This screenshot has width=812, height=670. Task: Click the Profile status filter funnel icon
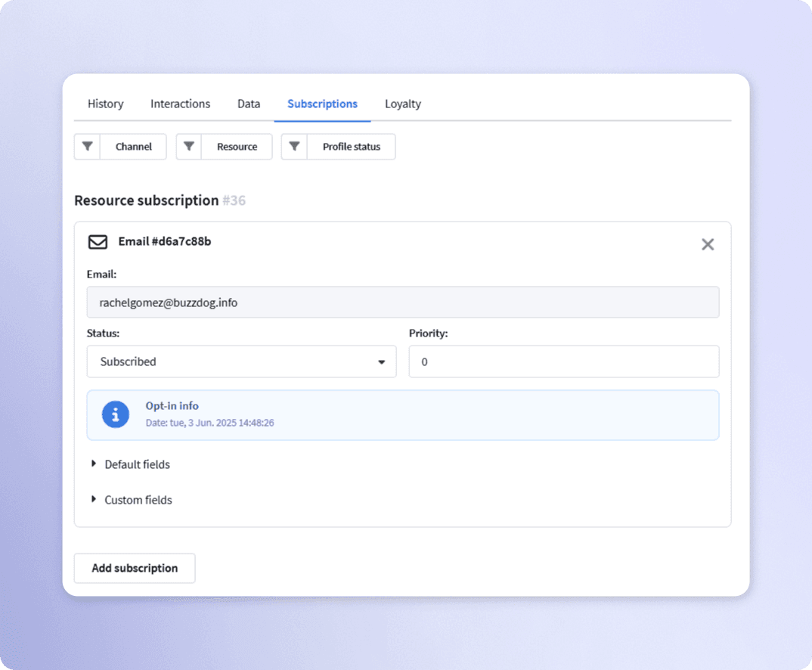point(294,147)
